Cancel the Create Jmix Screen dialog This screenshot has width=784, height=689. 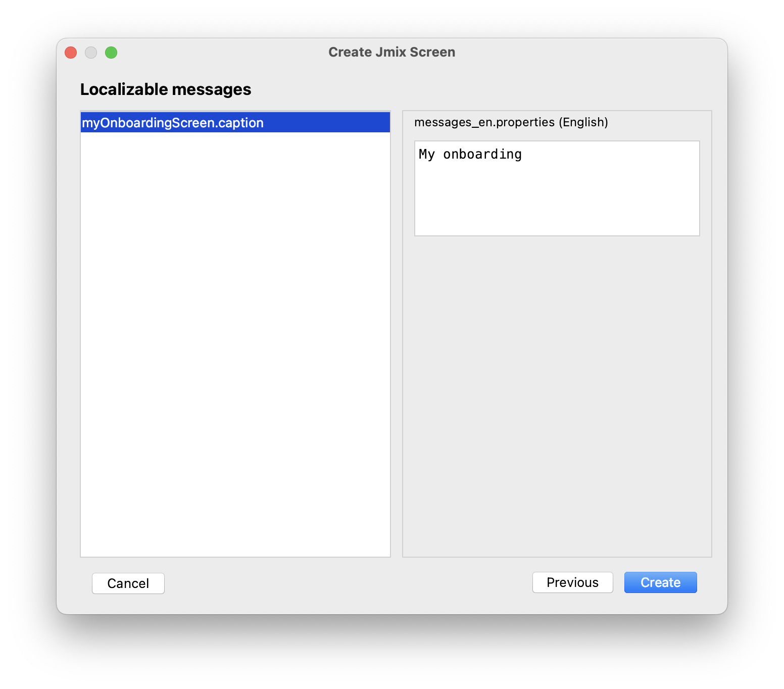(128, 583)
